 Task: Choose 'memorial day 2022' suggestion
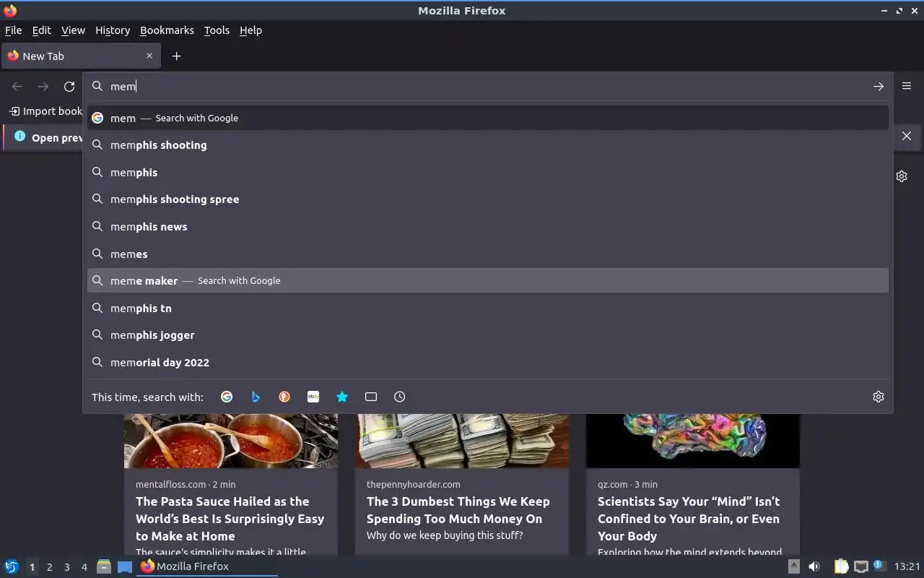488,363
